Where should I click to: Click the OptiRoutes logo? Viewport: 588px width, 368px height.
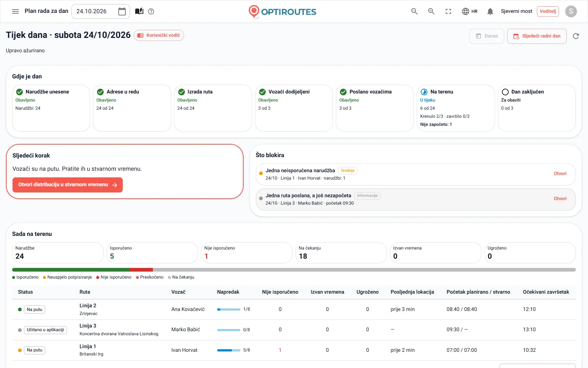click(282, 11)
